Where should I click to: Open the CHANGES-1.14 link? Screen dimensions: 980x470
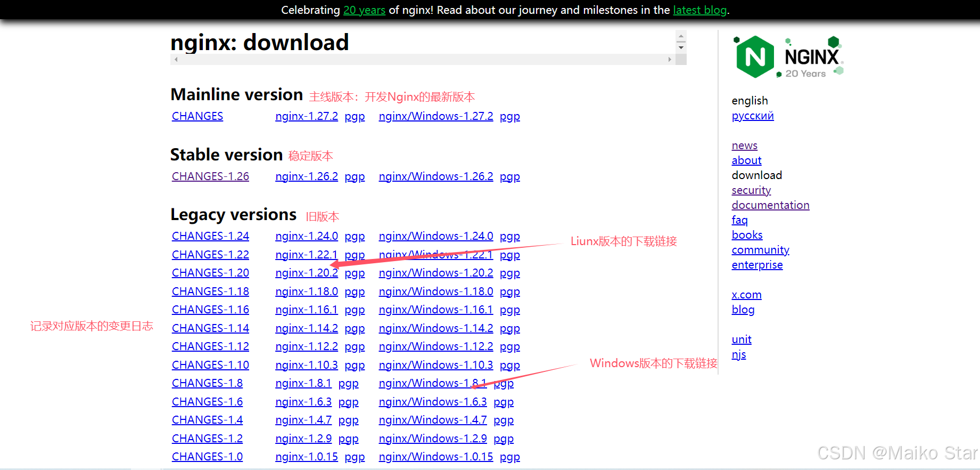[x=210, y=328]
